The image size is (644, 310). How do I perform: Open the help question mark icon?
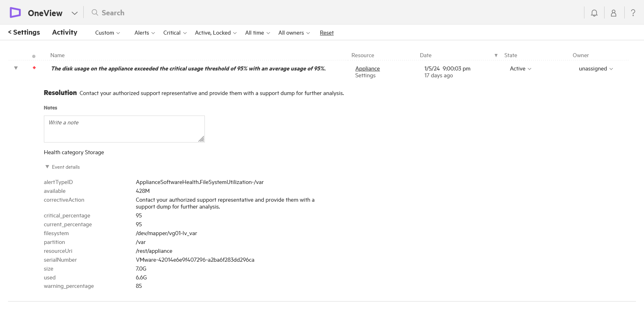(x=633, y=13)
